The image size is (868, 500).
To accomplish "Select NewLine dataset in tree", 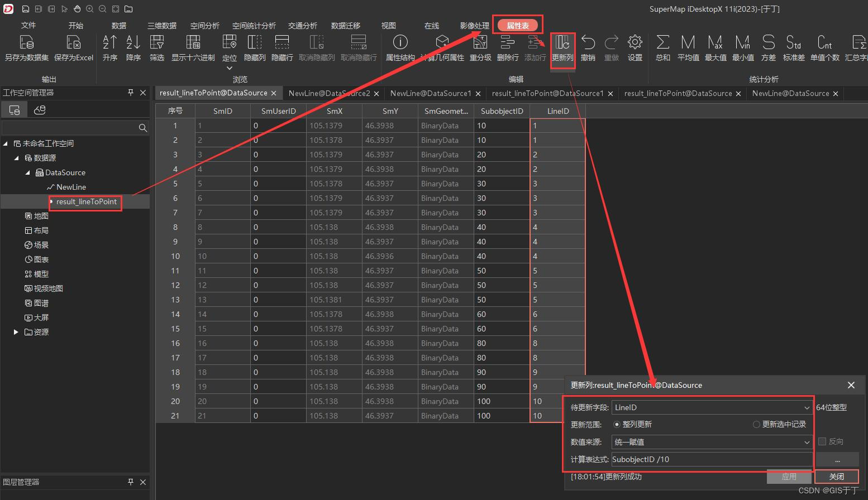I will (71, 187).
